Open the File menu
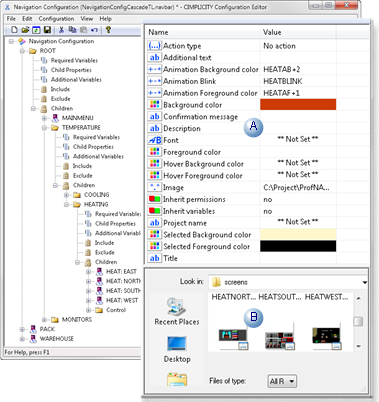The height and width of the screenshot is (402, 379). [11, 19]
